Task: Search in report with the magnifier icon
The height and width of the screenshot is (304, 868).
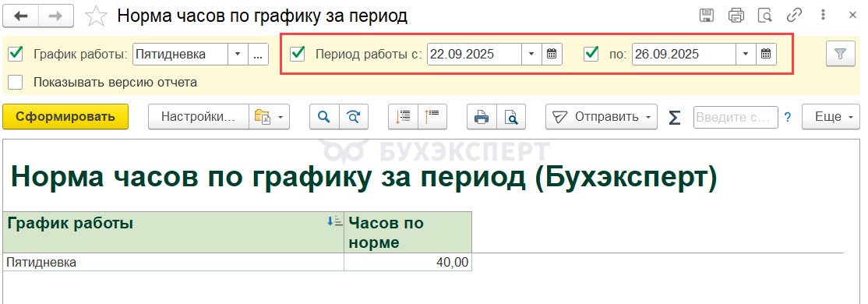Action: (324, 117)
